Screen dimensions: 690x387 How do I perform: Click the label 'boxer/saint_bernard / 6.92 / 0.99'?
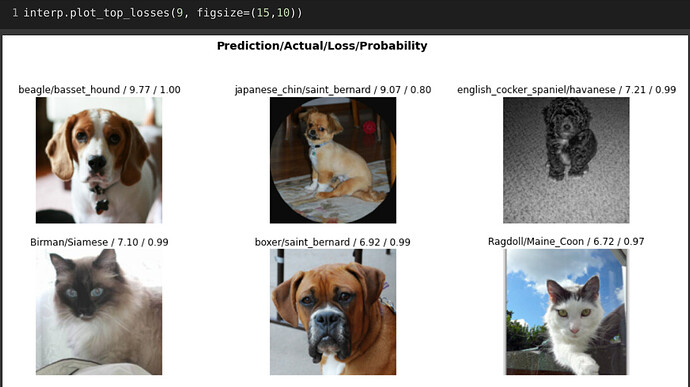pos(333,242)
